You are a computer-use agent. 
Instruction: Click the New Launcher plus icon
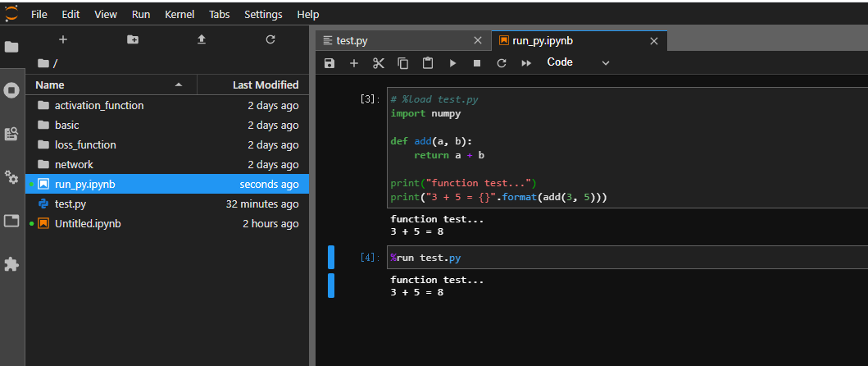coord(63,39)
